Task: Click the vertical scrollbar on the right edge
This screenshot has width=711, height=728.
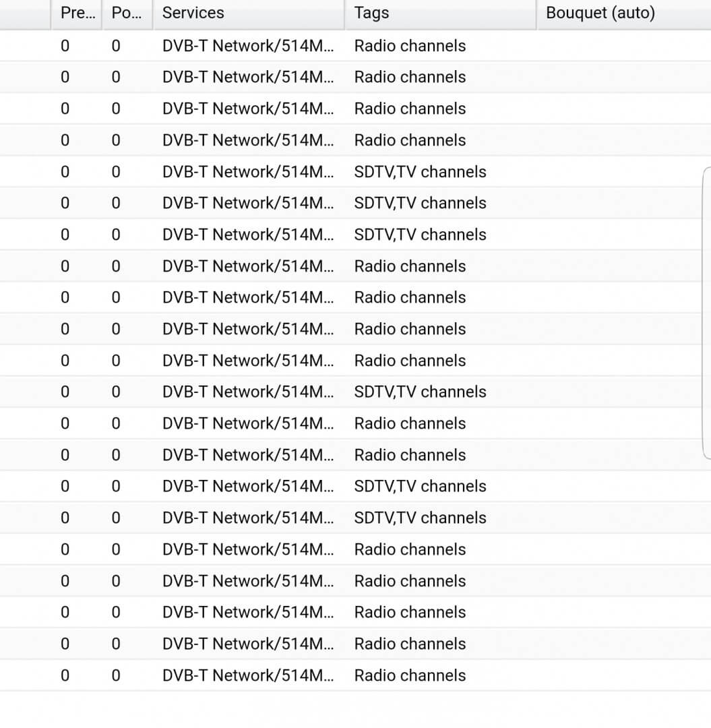Action: [x=706, y=313]
